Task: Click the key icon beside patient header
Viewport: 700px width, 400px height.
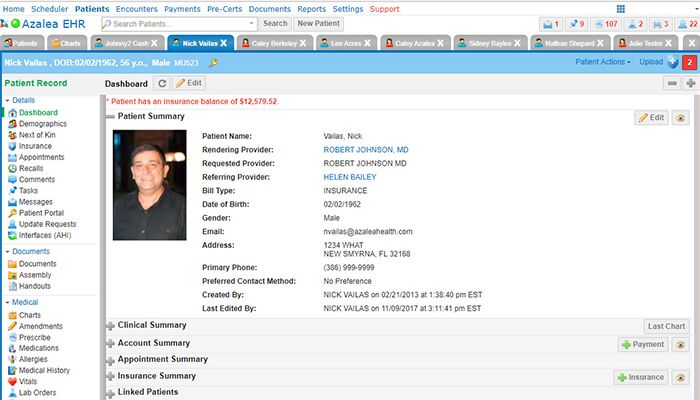Action: pyautogui.click(x=213, y=63)
